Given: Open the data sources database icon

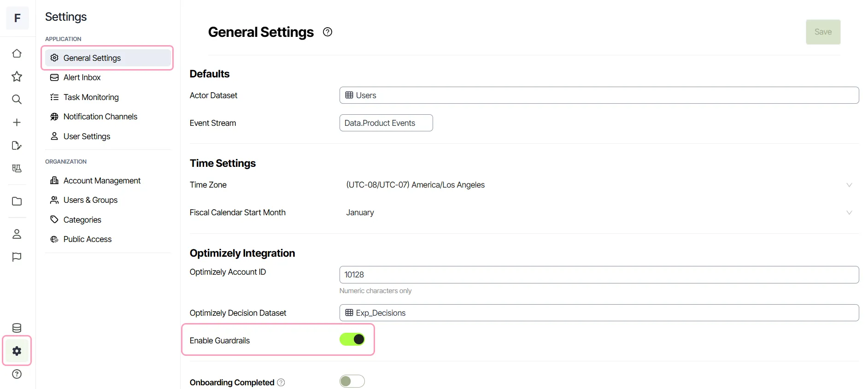Looking at the screenshot, I should (x=17, y=328).
